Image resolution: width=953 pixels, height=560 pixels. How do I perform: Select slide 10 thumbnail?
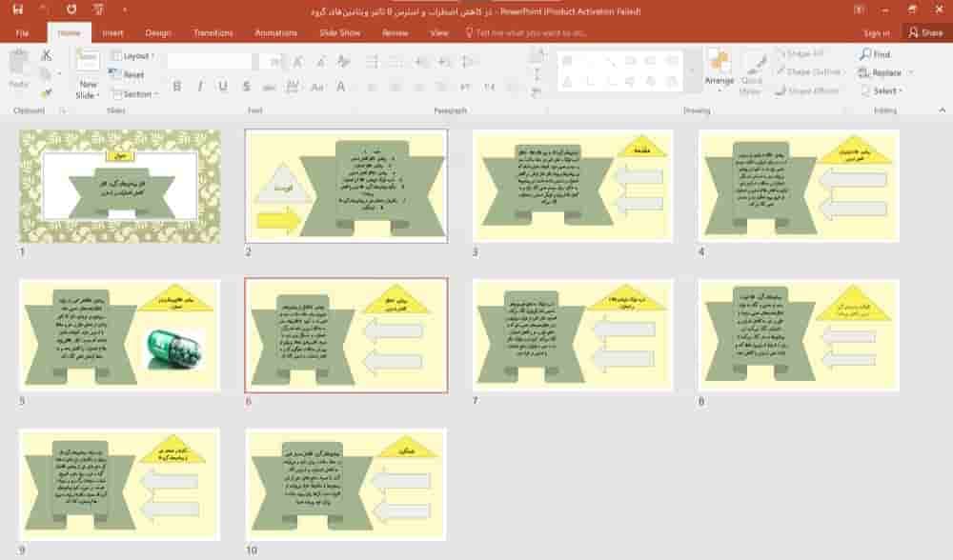(346, 485)
